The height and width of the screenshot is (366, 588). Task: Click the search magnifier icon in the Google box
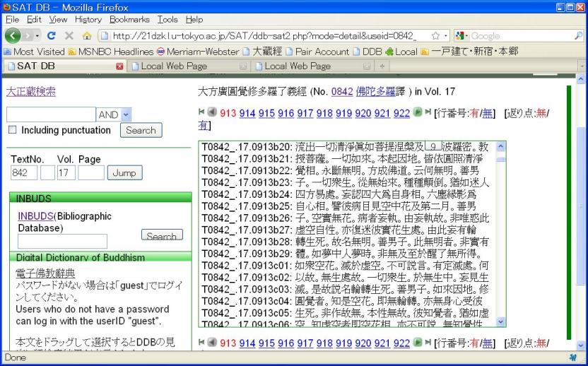(578, 35)
